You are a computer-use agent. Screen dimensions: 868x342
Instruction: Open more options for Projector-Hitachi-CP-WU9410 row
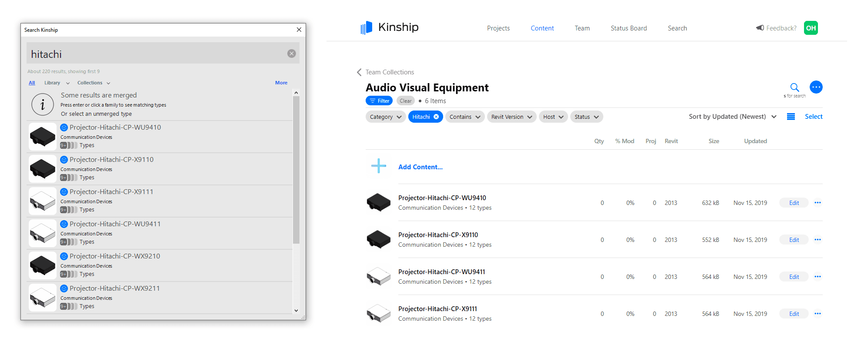pos(818,202)
